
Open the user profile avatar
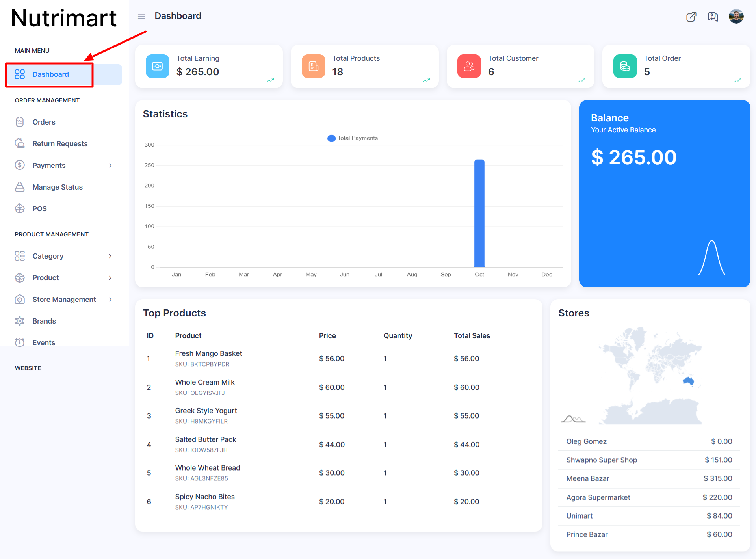click(x=736, y=17)
